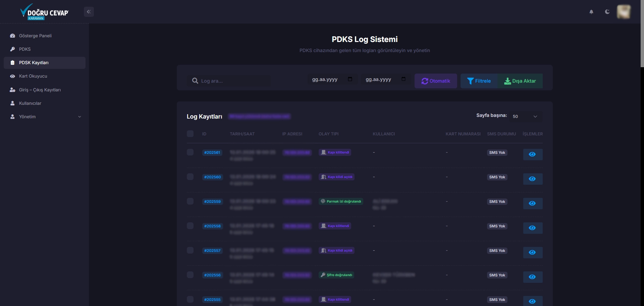View details of log #202561 with the eye icon
The image size is (644, 306).
pyautogui.click(x=532, y=155)
